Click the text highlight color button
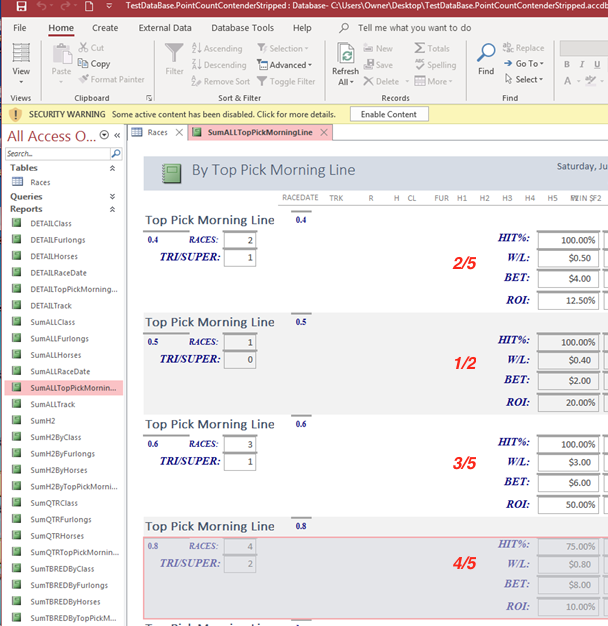This screenshot has width=608, height=626. click(x=590, y=81)
